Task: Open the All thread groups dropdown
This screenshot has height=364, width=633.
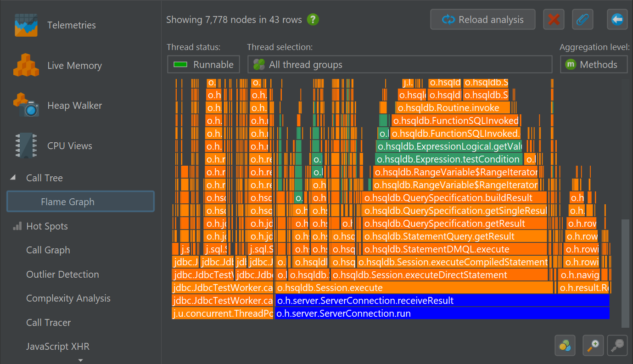Action: (x=399, y=65)
